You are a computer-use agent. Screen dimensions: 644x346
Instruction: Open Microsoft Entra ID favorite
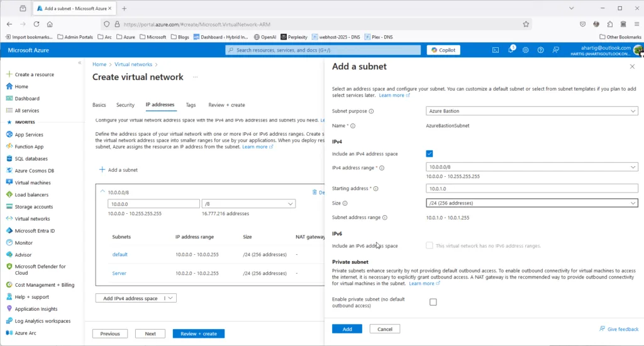click(30, 230)
